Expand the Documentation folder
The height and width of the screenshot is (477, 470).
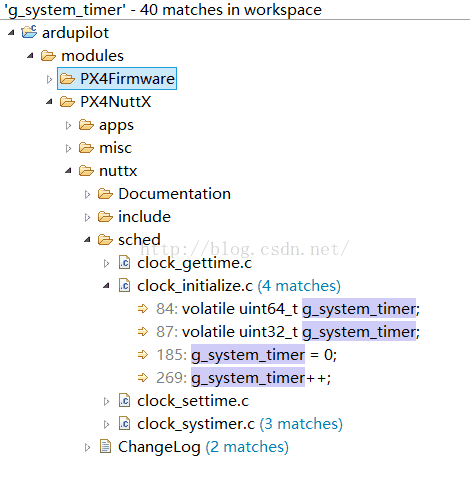pos(87,194)
